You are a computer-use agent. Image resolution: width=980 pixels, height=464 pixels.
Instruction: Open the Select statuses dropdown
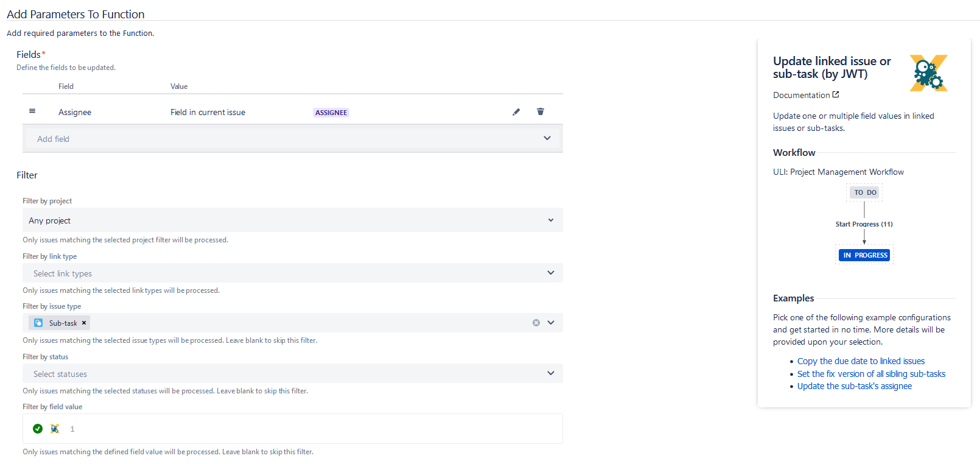(x=293, y=373)
